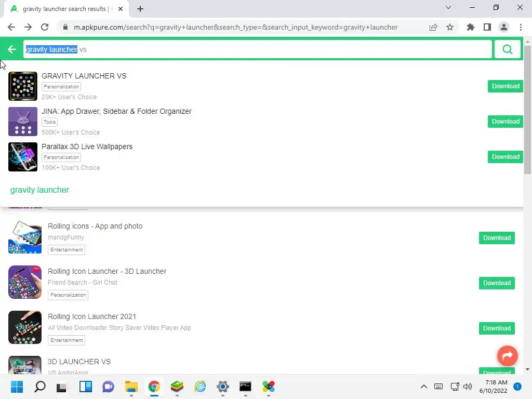The width and height of the screenshot is (532, 399).
Task: Open Settings gear from taskbar
Action: click(222, 387)
